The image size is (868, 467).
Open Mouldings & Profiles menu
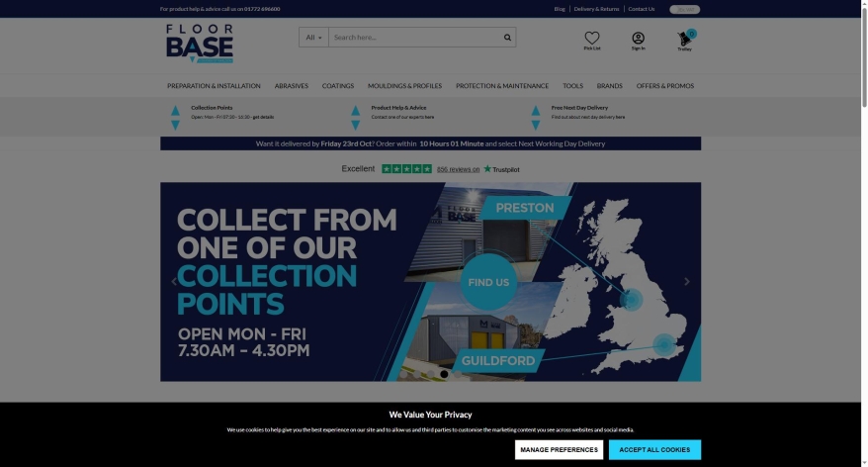404,86
